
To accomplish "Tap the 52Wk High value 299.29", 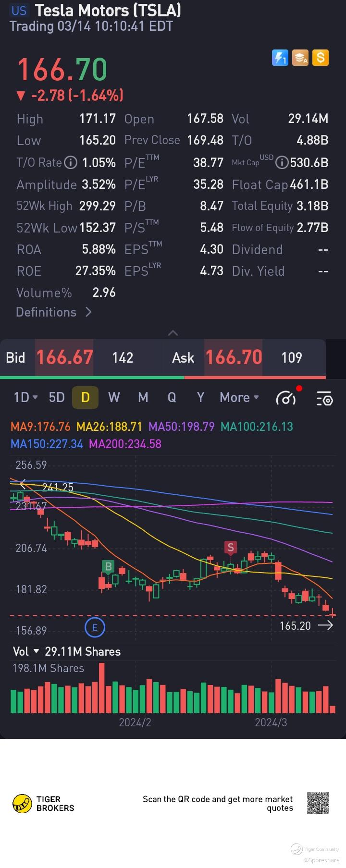I will click(x=98, y=206).
